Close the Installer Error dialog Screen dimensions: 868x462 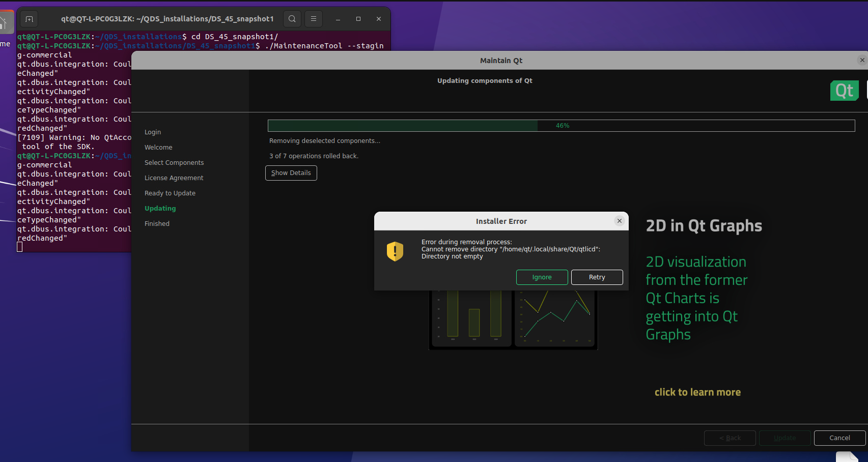(619, 221)
